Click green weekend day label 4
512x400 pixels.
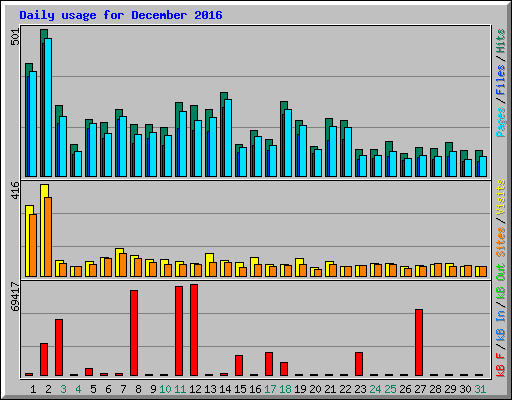point(78,389)
